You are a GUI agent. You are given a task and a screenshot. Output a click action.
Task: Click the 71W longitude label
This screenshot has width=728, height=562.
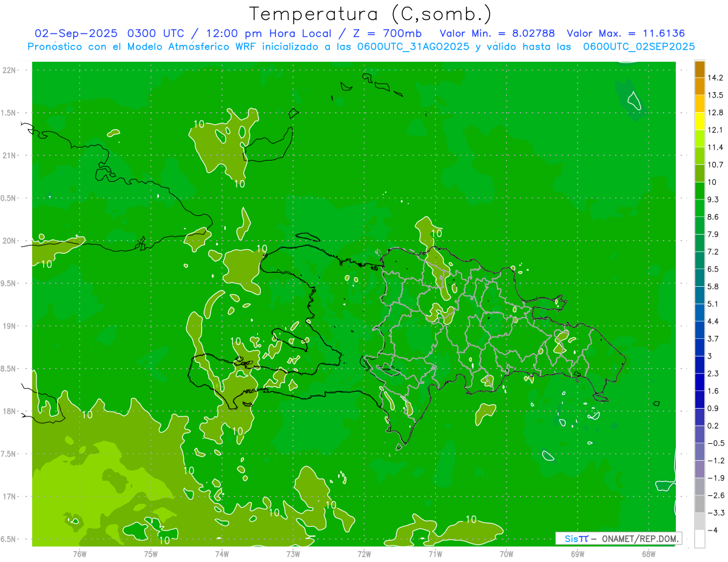pos(435,554)
